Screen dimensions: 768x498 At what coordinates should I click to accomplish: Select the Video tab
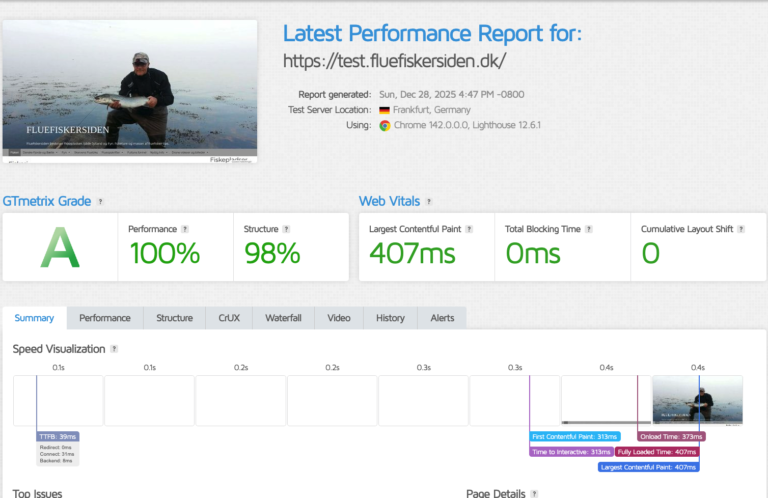pos(339,318)
